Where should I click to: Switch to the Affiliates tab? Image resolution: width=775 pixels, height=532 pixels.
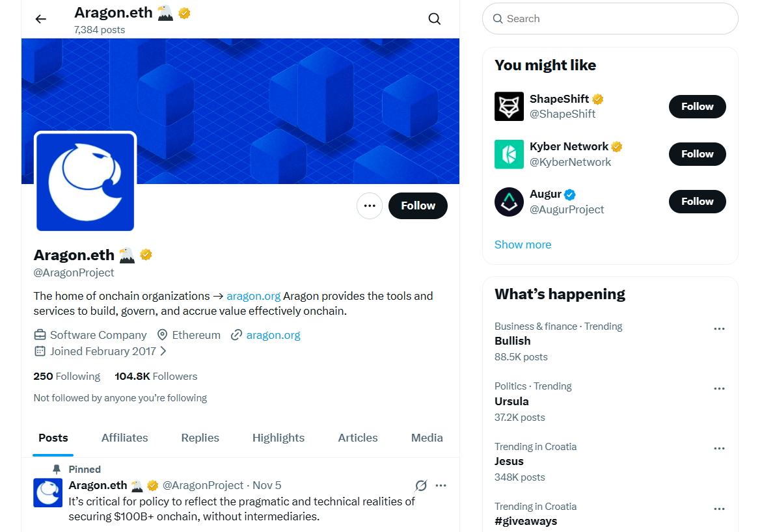(x=124, y=438)
